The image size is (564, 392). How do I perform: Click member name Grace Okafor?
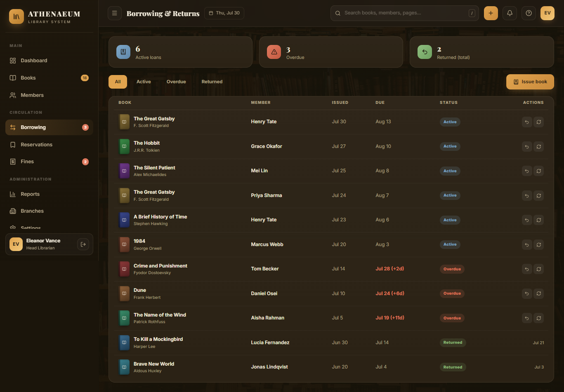[x=267, y=146]
